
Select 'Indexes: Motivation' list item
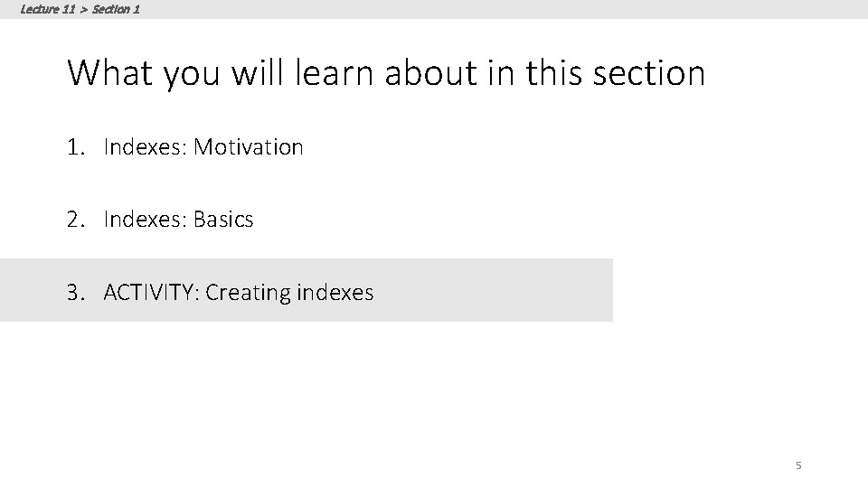tap(203, 146)
